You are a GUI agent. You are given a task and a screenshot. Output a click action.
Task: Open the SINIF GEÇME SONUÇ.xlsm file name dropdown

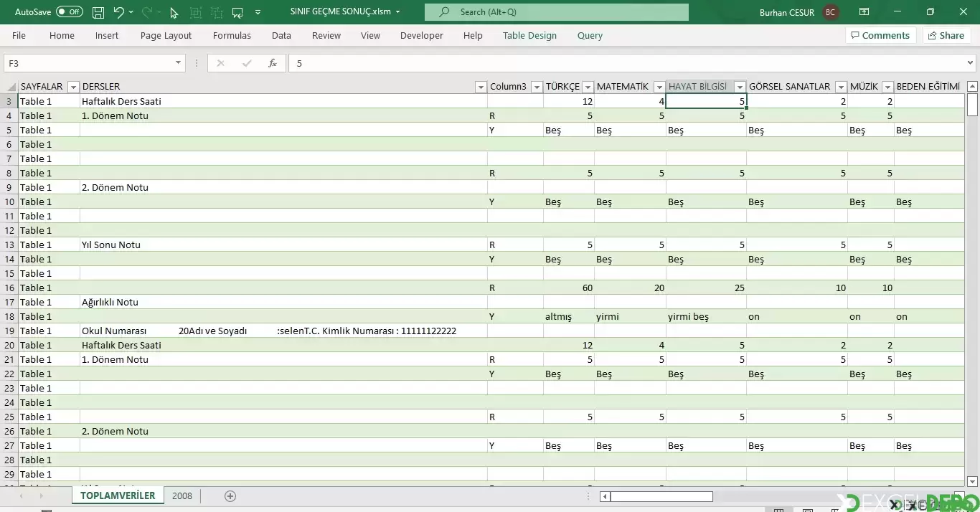397,12
